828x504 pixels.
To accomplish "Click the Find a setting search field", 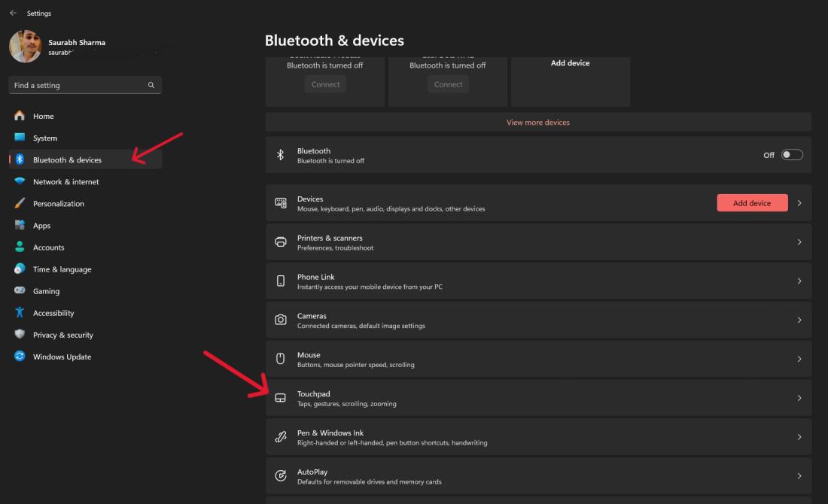I will tap(84, 85).
